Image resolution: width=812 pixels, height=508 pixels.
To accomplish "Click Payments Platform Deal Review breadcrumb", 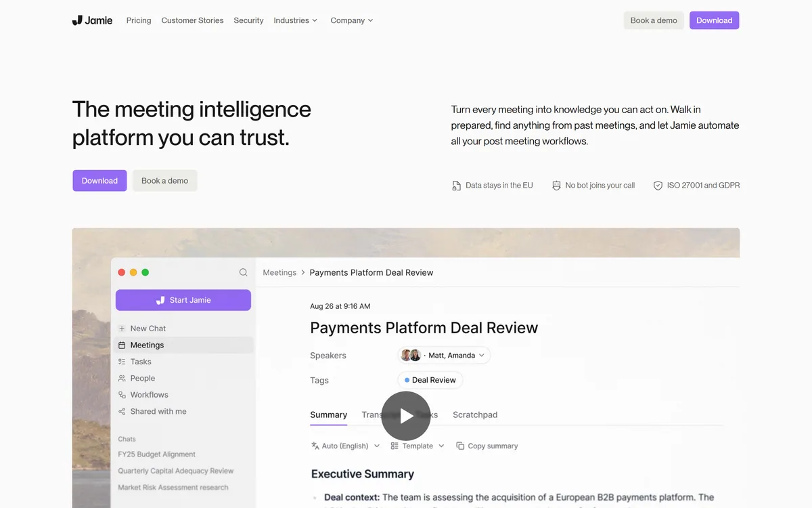I will coord(371,272).
